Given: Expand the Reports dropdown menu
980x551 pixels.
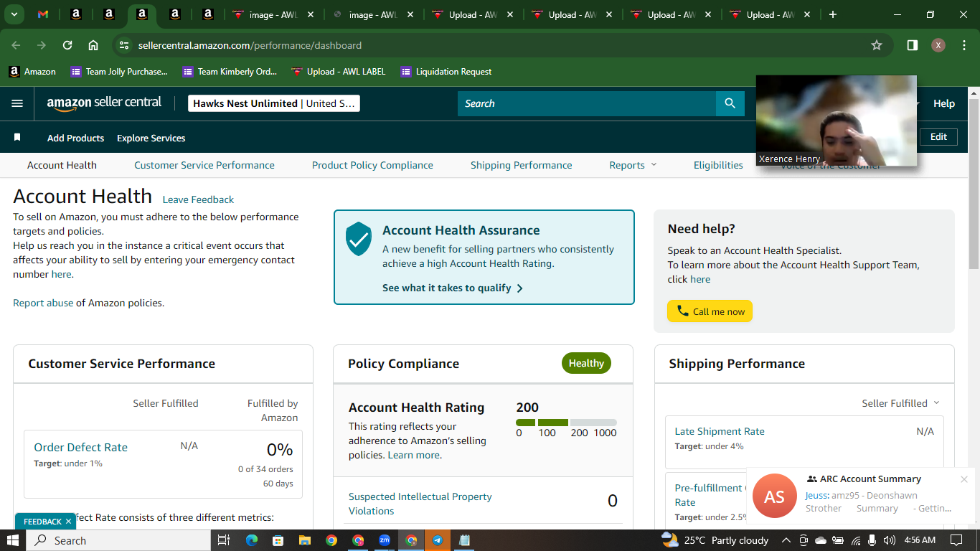Looking at the screenshot, I should (x=633, y=165).
